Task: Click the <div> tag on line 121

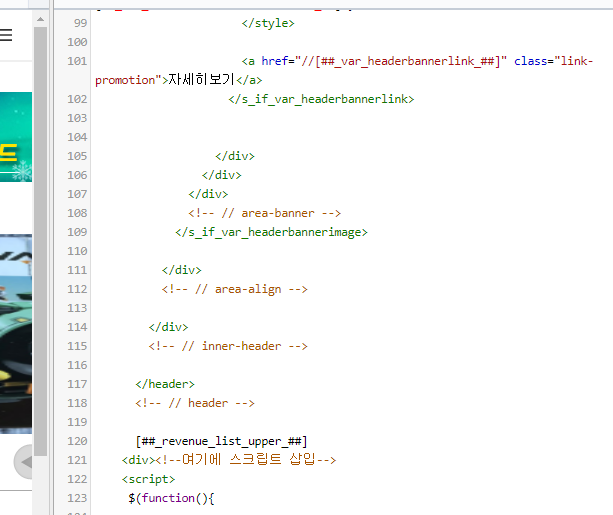Action: [x=138, y=460]
